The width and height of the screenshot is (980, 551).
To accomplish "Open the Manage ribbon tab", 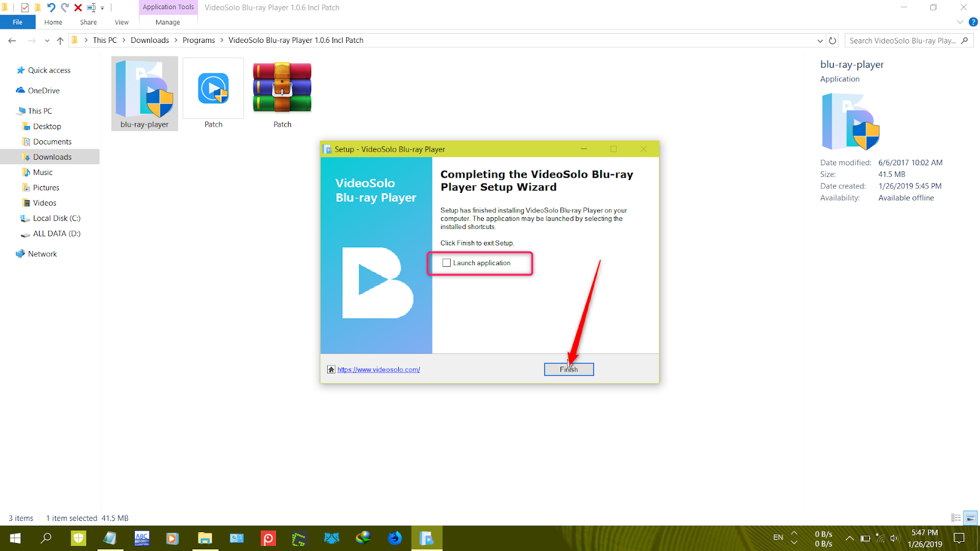I will pyautogui.click(x=168, y=22).
